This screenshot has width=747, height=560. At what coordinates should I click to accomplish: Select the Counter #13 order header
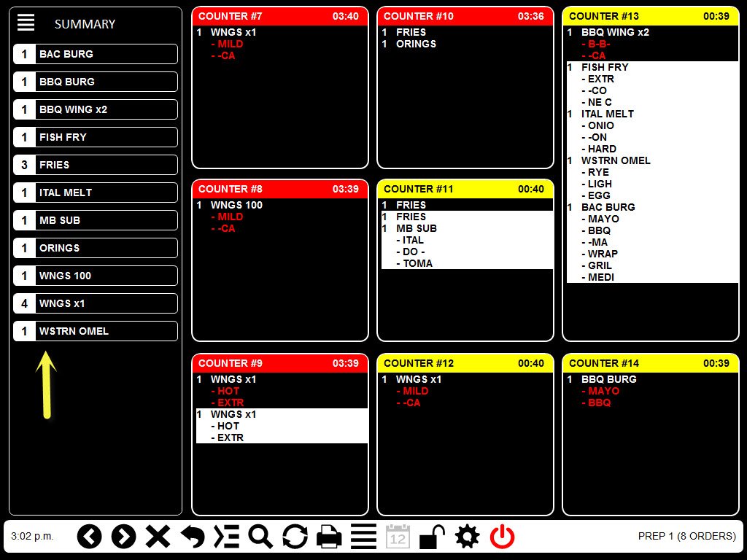(651, 16)
